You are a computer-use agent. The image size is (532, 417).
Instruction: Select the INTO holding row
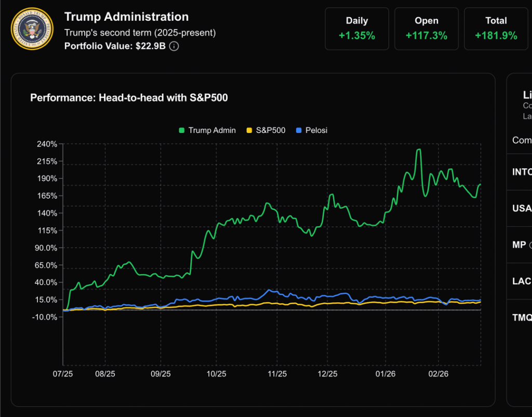522,172
